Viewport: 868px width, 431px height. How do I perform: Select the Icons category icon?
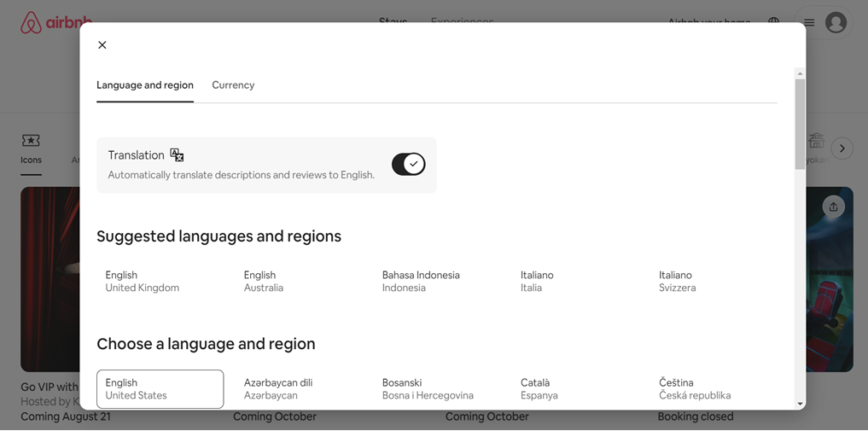click(31, 141)
